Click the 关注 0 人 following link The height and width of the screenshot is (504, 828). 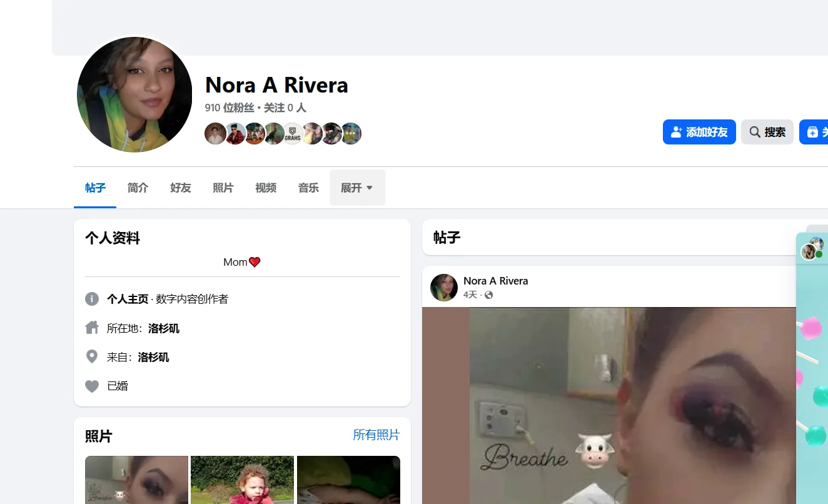[285, 108]
